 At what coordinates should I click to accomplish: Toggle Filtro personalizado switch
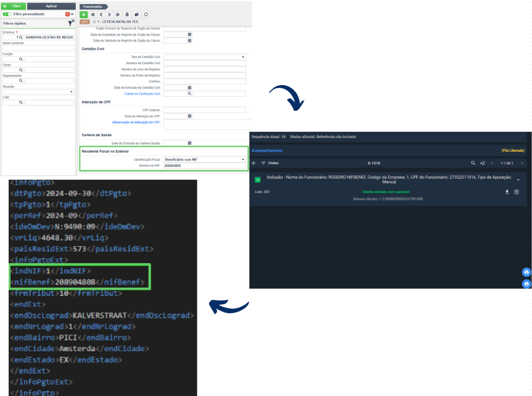(7, 14)
